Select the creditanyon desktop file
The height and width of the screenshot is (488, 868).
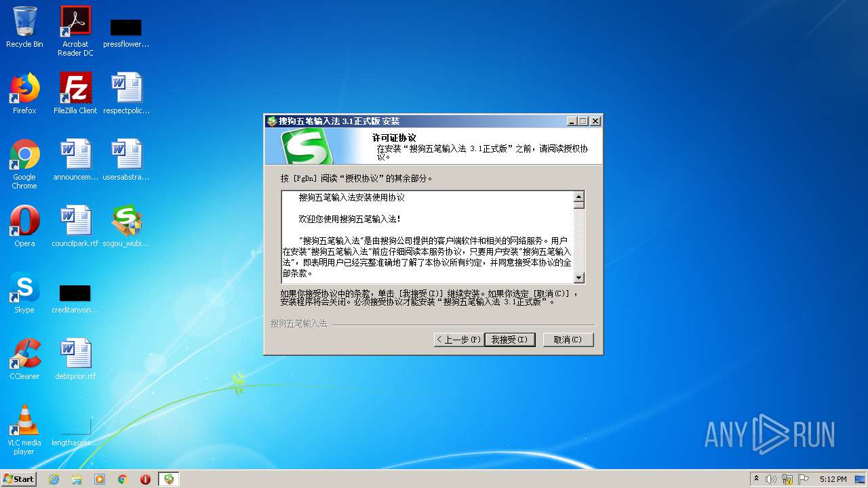75,298
